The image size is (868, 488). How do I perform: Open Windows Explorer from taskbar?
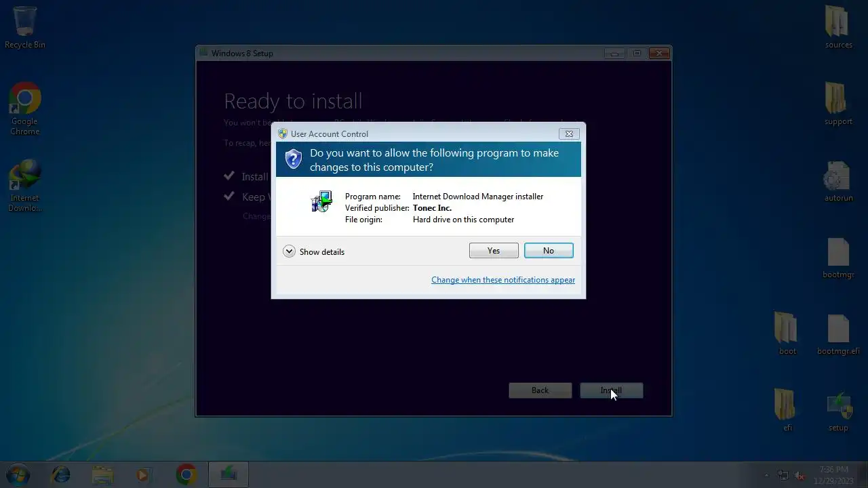point(102,474)
